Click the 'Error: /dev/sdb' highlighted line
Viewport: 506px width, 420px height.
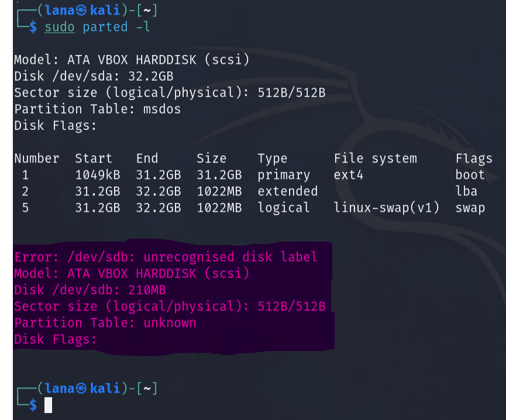[166, 257]
